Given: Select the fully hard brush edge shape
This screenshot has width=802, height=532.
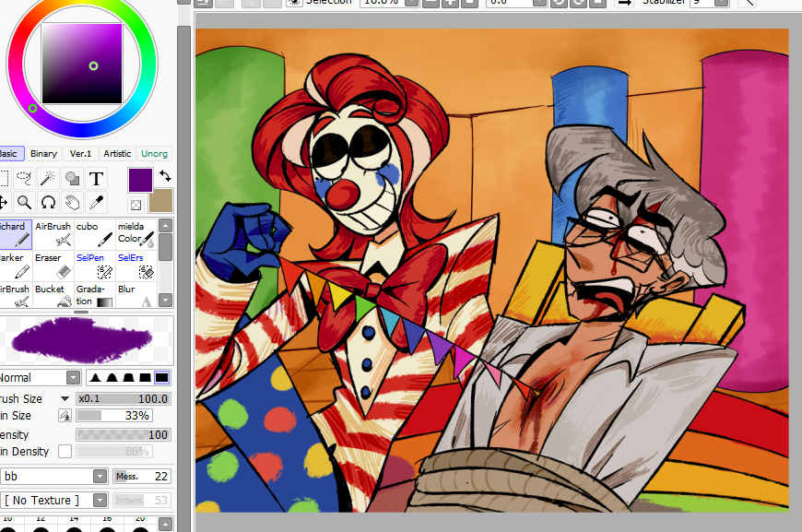Looking at the screenshot, I should click(162, 378).
